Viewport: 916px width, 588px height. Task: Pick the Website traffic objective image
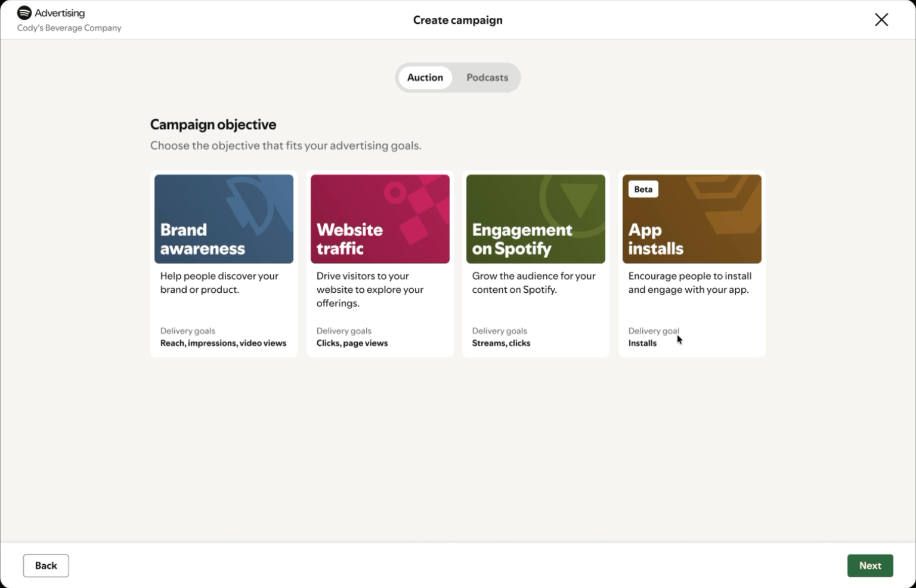[380, 219]
